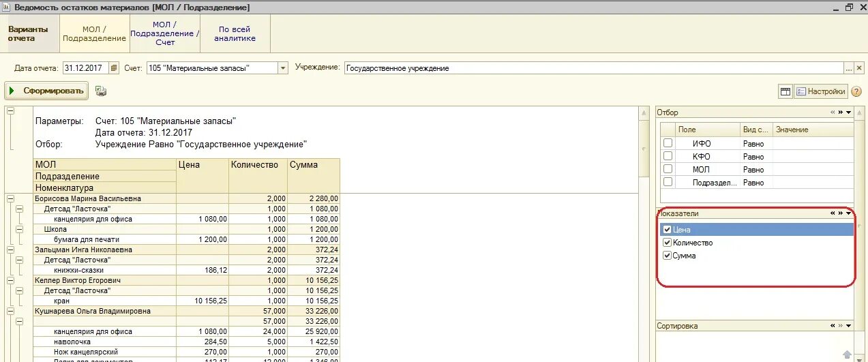Collapse the Школа subgroup
Image resolution: width=868 pixels, height=362 pixels.
[19, 229]
